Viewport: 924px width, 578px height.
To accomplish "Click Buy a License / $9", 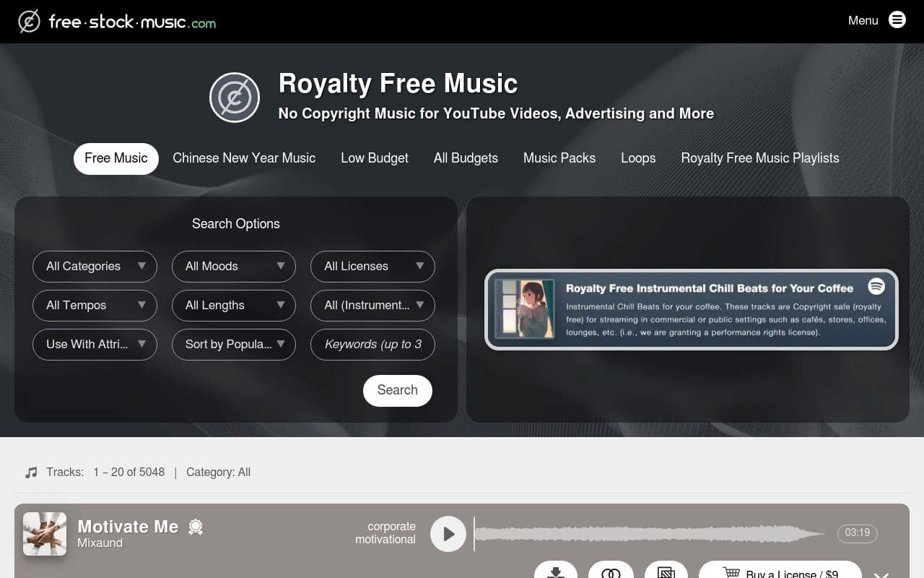I will 780,572.
